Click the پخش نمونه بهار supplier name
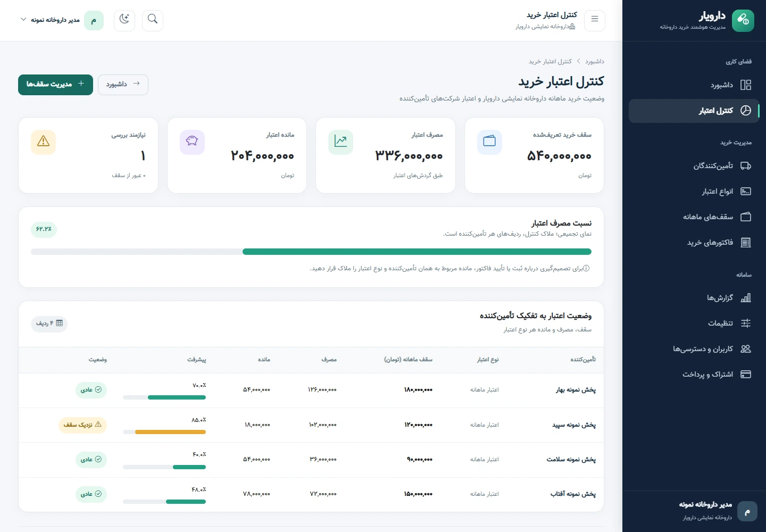This screenshot has width=766, height=532. point(576,390)
